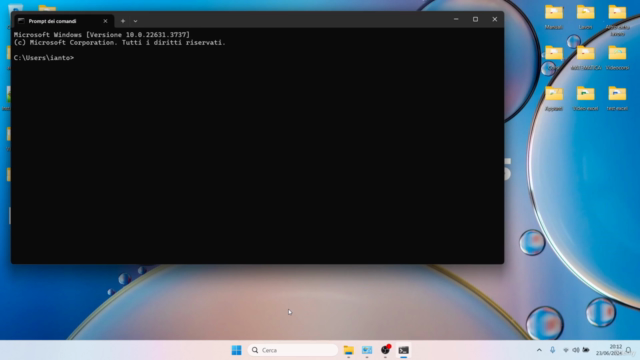
Task: Open File Explorer from the taskbar
Action: coord(349,350)
